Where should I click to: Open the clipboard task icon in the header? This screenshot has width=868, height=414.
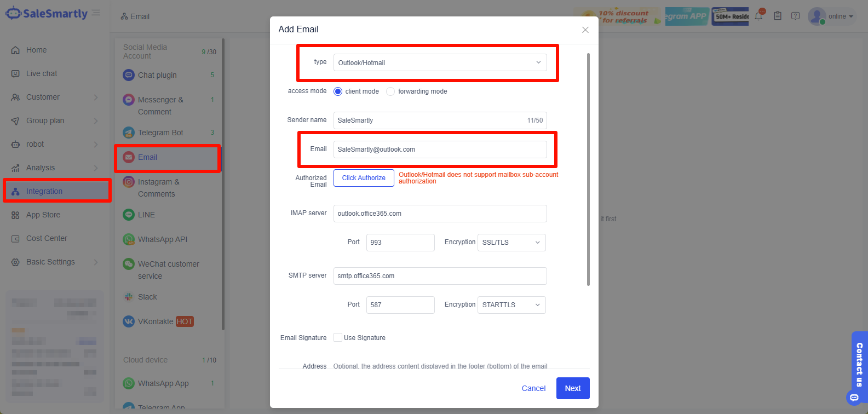pyautogui.click(x=778, y=16)
